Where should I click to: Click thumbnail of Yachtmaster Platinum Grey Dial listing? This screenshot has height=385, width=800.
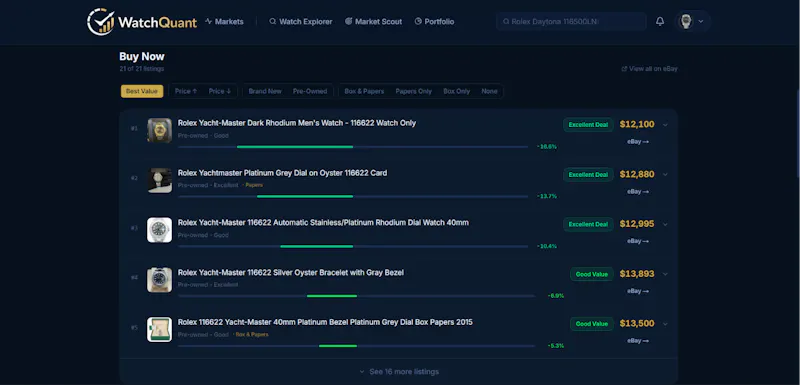160,181
